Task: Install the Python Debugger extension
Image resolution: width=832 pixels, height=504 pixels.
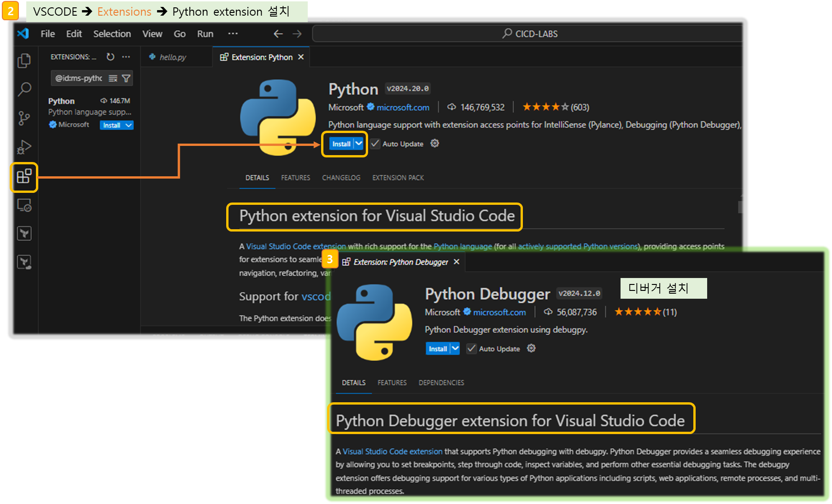Action: [438, 348]
